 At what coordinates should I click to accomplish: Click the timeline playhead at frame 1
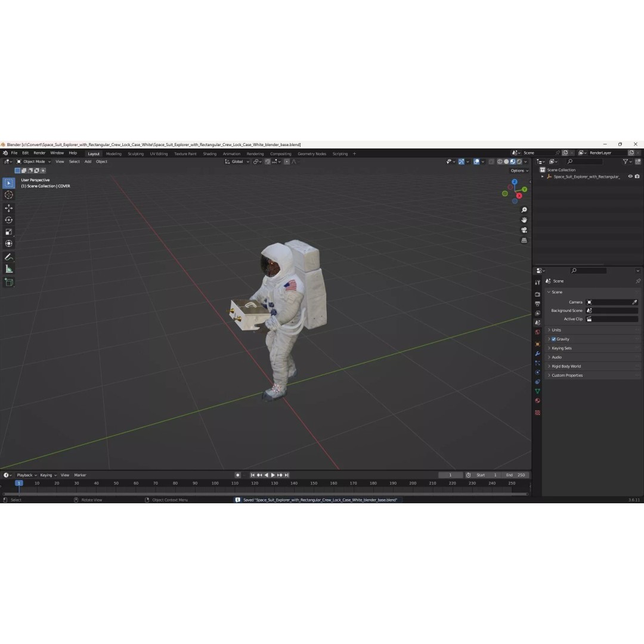click(x=19, y=484)
